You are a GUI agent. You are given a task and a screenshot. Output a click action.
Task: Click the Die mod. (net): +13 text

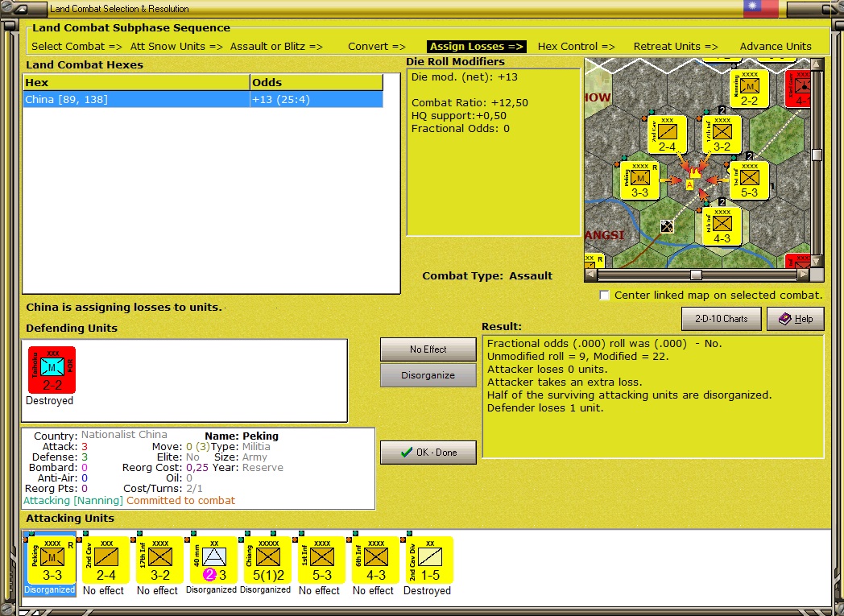point(465,77)
